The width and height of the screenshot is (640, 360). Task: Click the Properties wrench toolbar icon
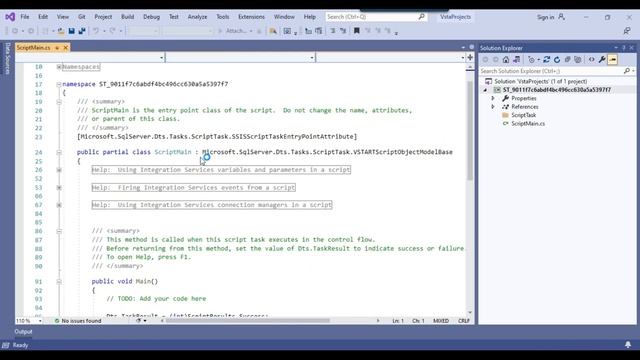(602, 60)
